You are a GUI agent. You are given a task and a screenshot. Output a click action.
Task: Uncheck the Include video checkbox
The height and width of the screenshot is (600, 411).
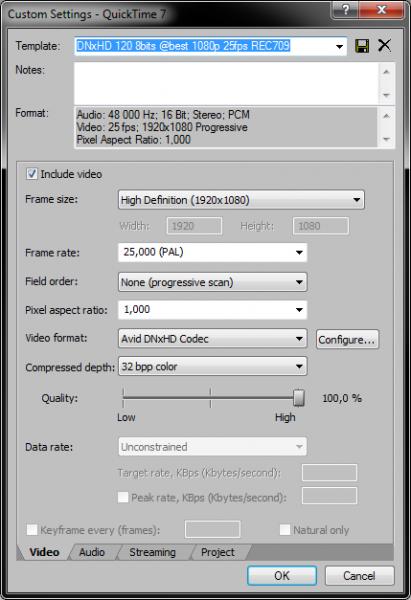pyautogui.click(x=31, y=174)
